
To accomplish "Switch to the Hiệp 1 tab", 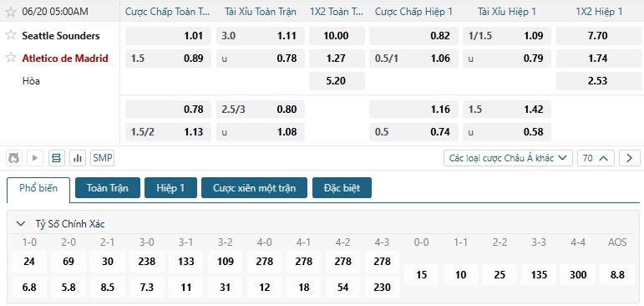I will [170, 188].
